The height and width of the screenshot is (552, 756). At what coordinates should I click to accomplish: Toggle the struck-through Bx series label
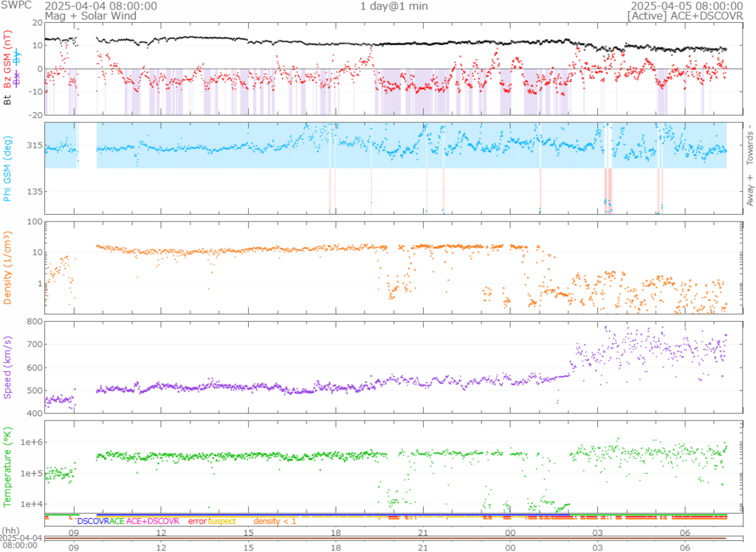click(18, 78)
